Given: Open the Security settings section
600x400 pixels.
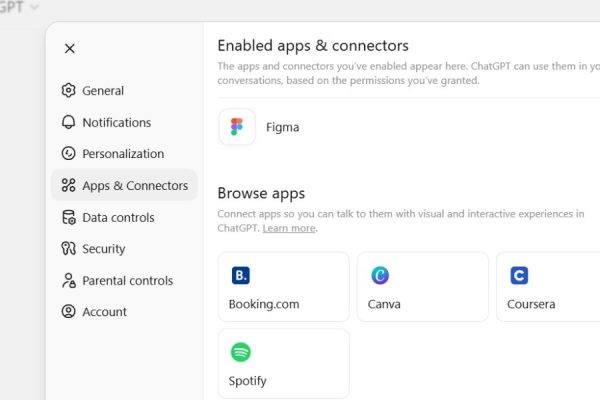Looking at the screenshot, I should coord(103,249).
